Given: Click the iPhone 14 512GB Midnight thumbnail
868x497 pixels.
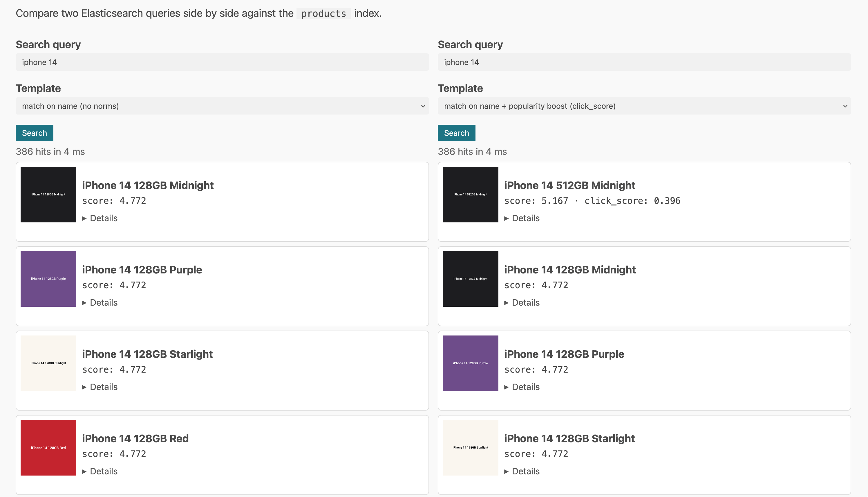Looking at the screenshot, I should point(470,195).
